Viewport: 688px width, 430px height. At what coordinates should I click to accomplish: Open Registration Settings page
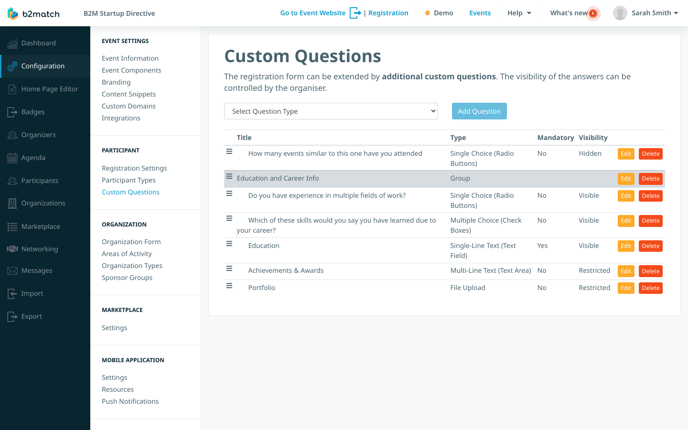134,168
